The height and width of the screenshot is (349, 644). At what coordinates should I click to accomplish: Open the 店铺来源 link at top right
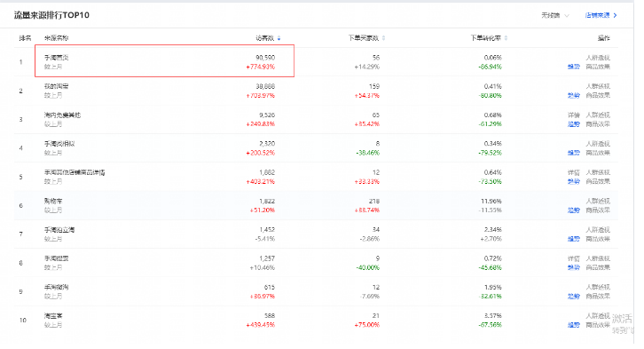point(598,15)
